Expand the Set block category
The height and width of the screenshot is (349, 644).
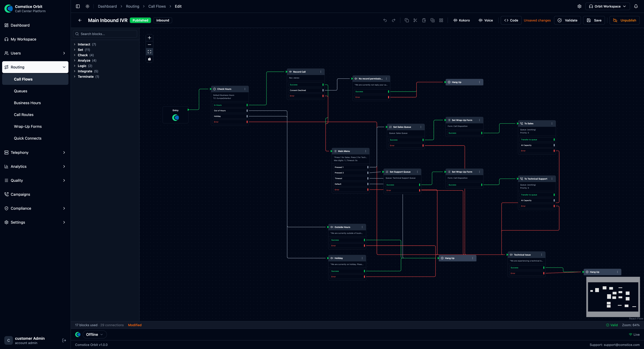tap(82, 50)
